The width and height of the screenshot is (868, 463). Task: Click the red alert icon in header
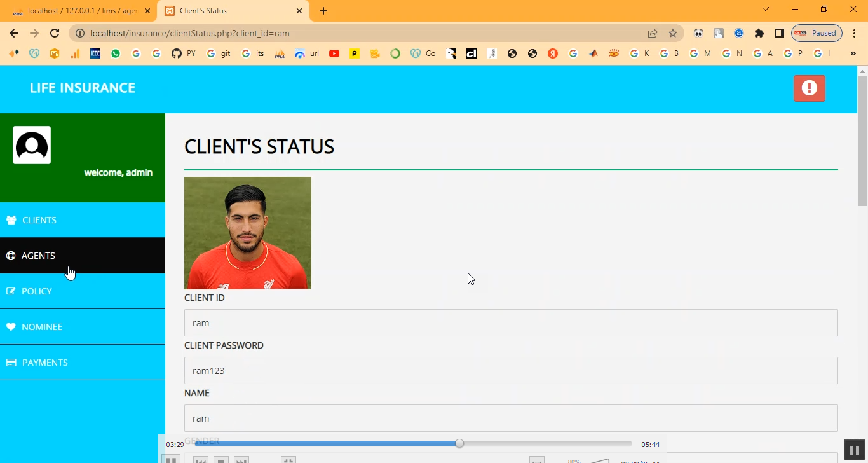pyautogui.click(x=809, y=88)
